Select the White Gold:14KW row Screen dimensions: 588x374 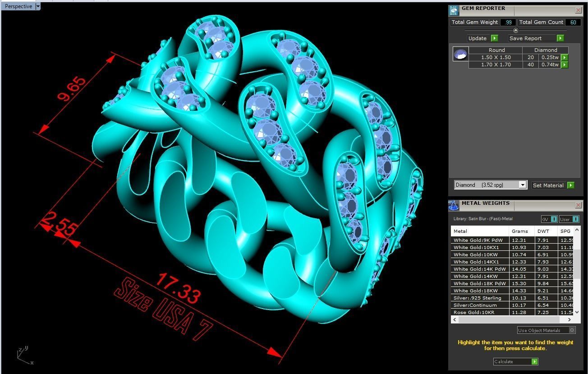pyautogui.click(x=512, y=276)
